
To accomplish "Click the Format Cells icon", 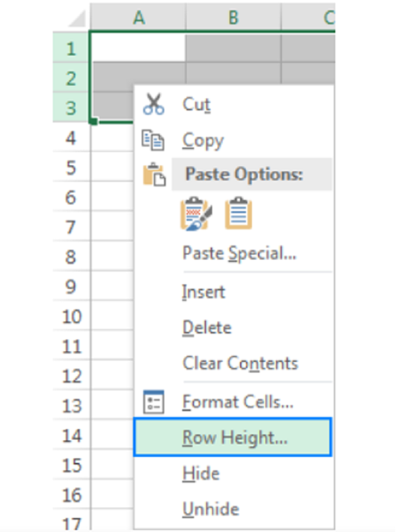I will click(154, 401).
